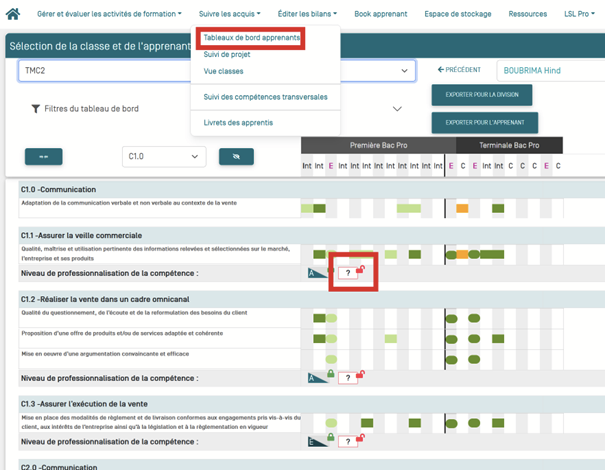This screenshot has height=470, width=605.
Task: Choose Livrets des apprentis from menu
Action: click(x=238, y=123)
